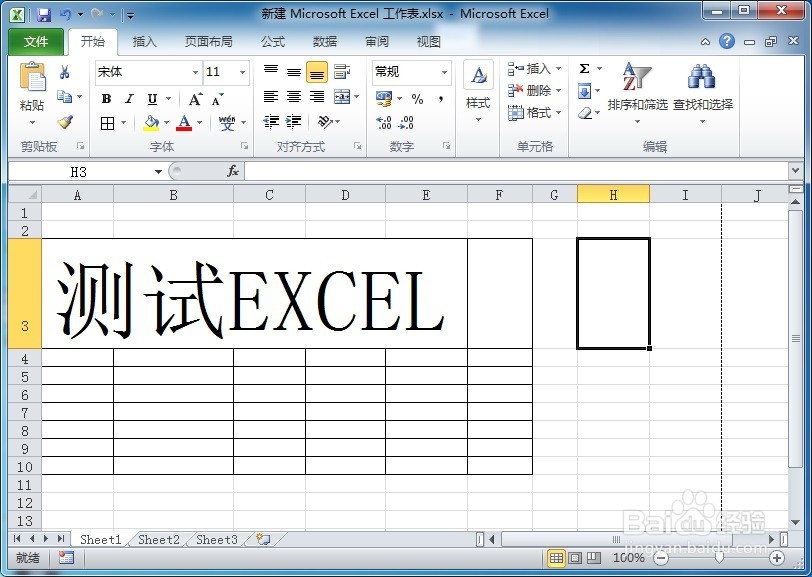Click the Paste clipboard icon
Image resolution: width=812 pixels, height=577 pixels.
(x=33, y=77)
